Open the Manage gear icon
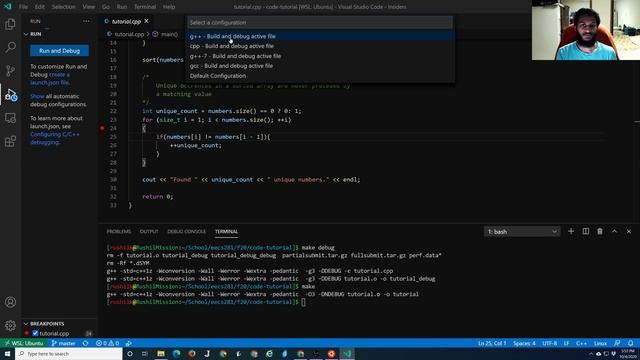Viewport: 640px width, 360px height. (10, 325)
